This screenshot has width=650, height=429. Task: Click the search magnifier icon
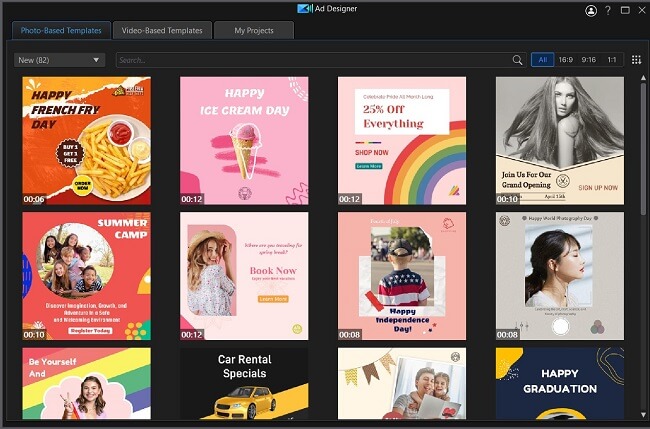pos(517,60)
